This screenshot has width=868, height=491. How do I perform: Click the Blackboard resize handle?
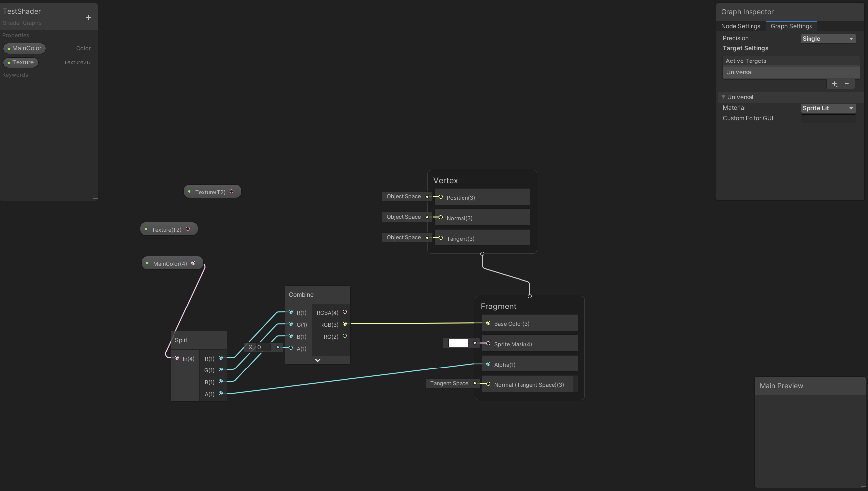pyautogui.click(x=95, y=199)
